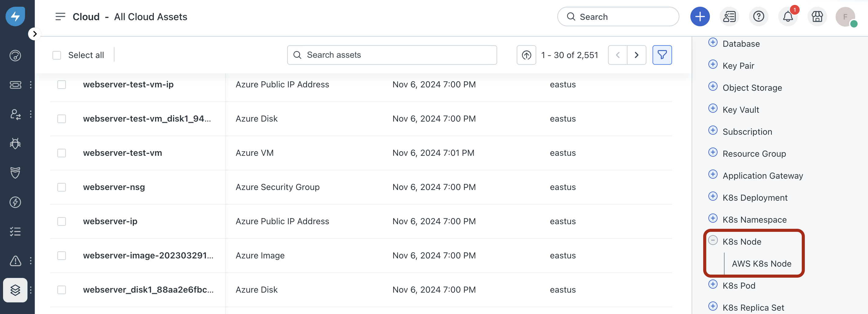This screenshot has width=868, height=314.
Task: Select the bug vulnerabilities icon in sidebar
Action: (x=15, y=143)
